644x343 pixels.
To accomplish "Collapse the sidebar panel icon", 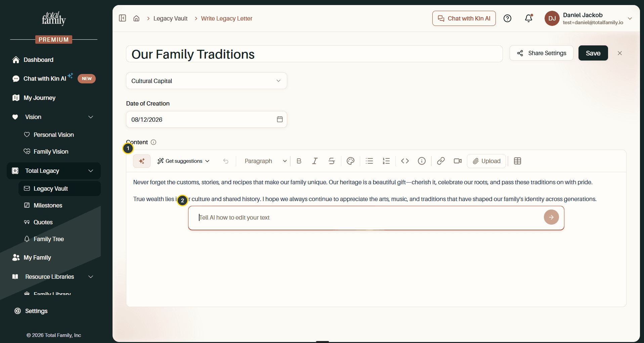I will (123, 18).
